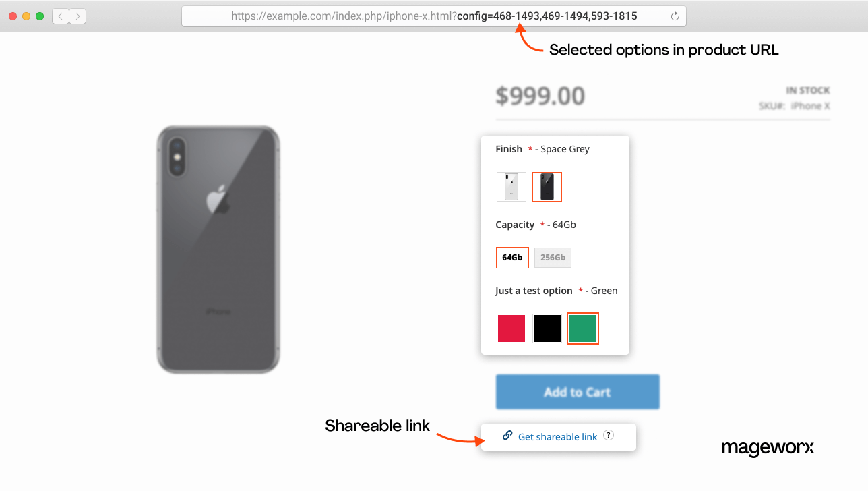Click the green window zoom button
868x491 pixels.
pyautogui.click(x=40, y=16)
